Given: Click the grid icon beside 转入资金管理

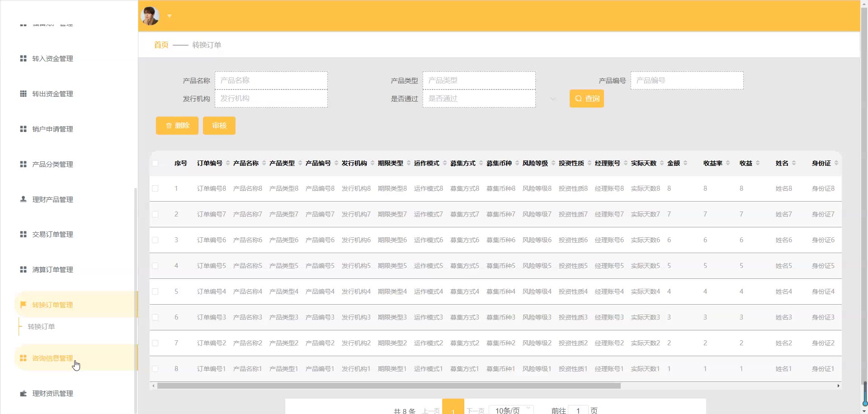Looking at the screenshot, I should click(x=23, y=59).
